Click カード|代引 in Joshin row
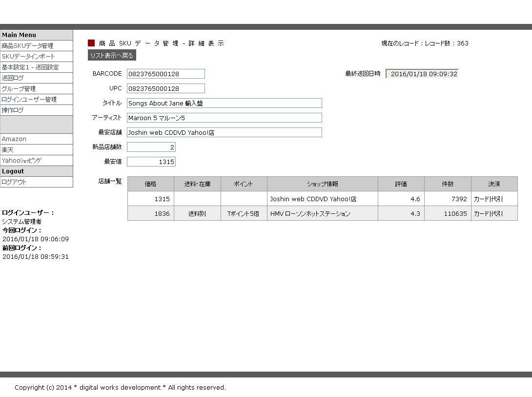 point(494,199)
